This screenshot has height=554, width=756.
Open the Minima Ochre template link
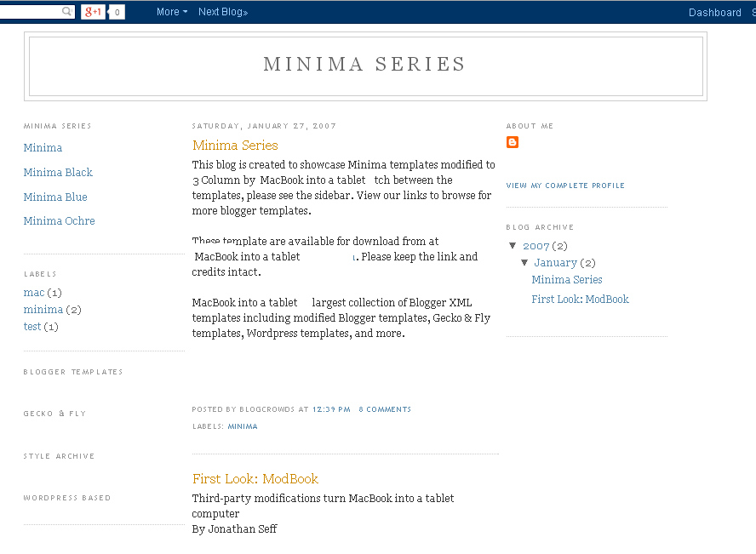point(60,220)
